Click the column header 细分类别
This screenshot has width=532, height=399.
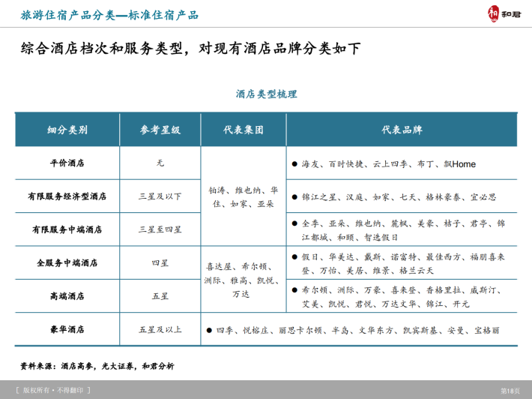click(67, 130)
